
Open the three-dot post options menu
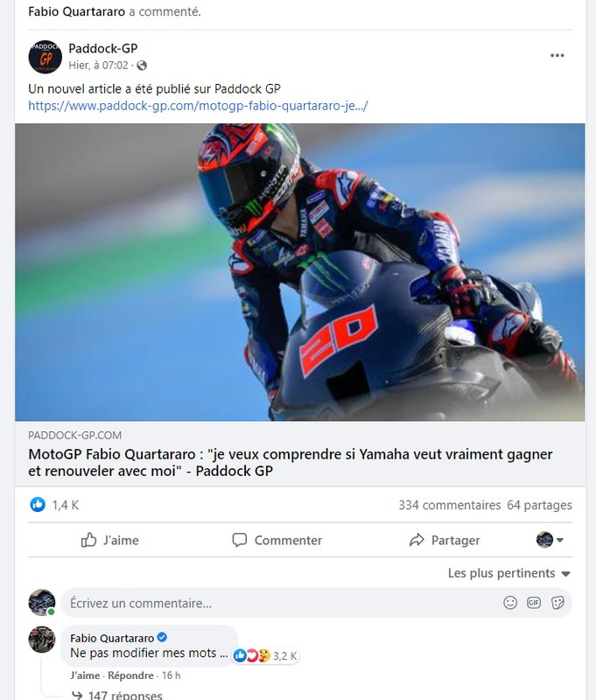click(557, 55)
